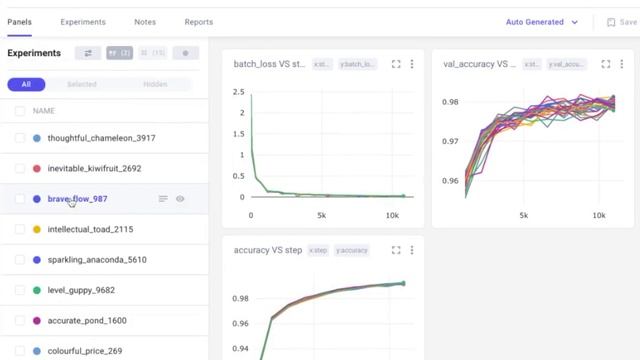Open the Notes tab
Image resolution: width=640 pixels, height=360 pixels.
[145, 22]
